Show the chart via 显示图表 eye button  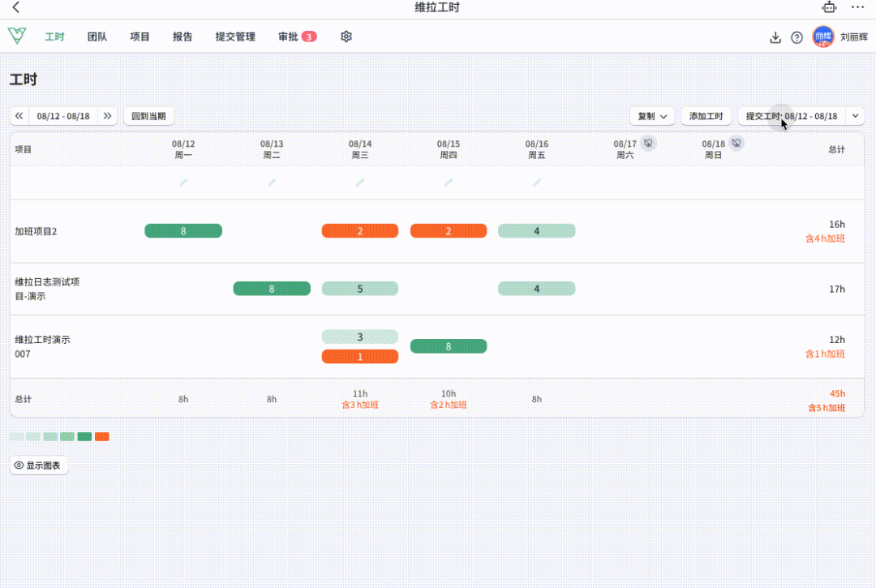tap(39, 466)
